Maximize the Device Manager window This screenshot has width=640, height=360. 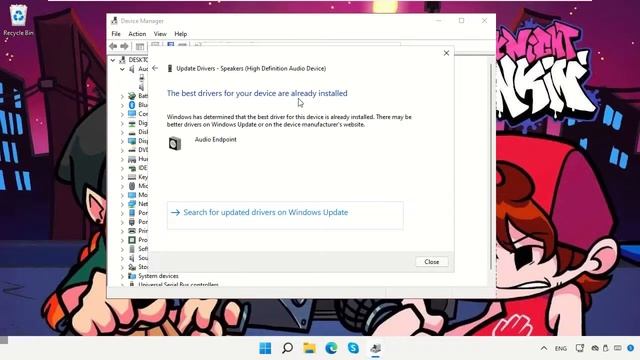[461, 20]
